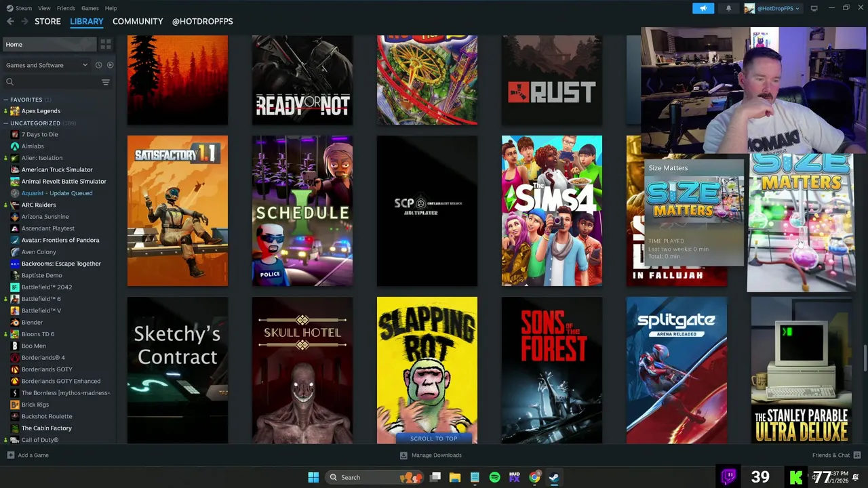Screen dimensions: 868x488
Task: Click the Home button in sidebar
Action: click(50, 44)
